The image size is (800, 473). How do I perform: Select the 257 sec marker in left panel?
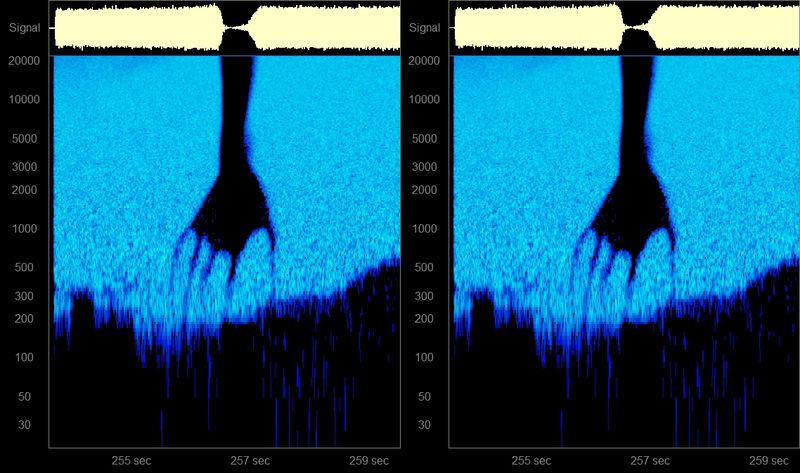coord(249,461)
